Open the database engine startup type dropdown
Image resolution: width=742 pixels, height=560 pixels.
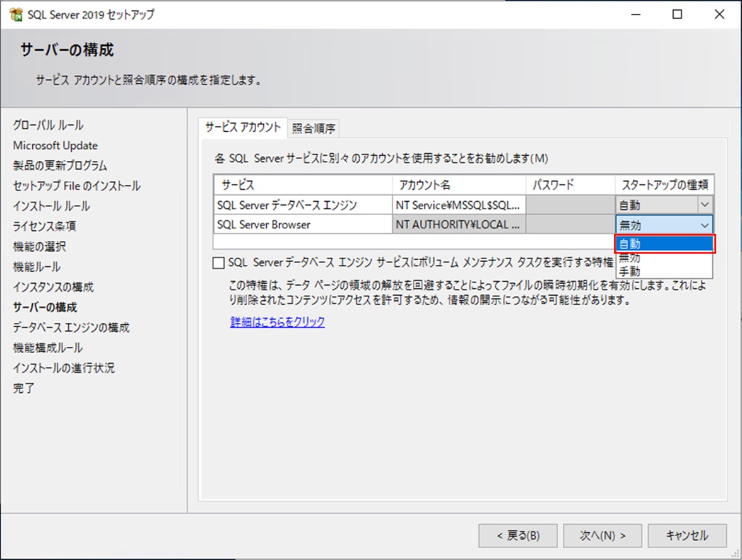point(705,204)
